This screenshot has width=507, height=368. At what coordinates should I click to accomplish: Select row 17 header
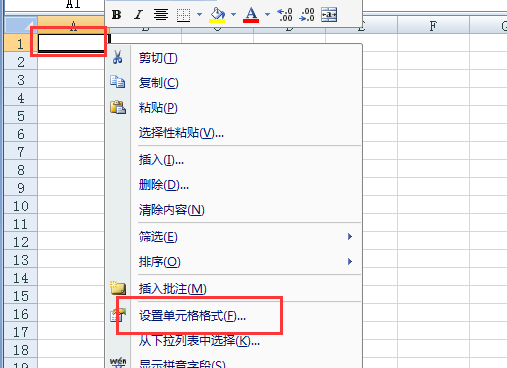click(x=21, y=332)
